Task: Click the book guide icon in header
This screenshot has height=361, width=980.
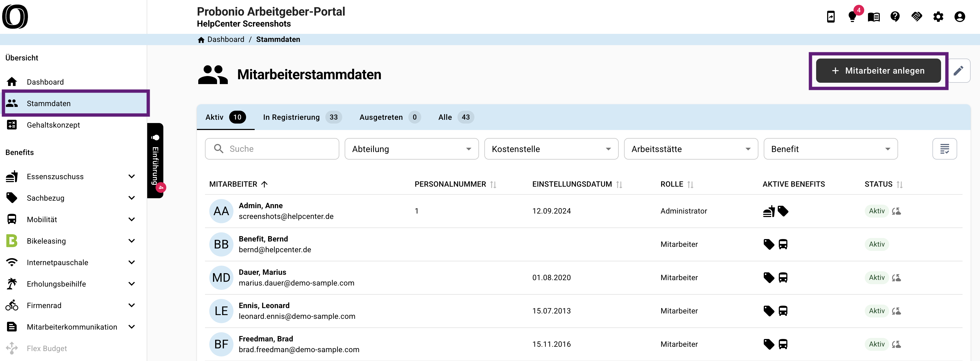Action: pyautogui.click(x=874, y=17)
